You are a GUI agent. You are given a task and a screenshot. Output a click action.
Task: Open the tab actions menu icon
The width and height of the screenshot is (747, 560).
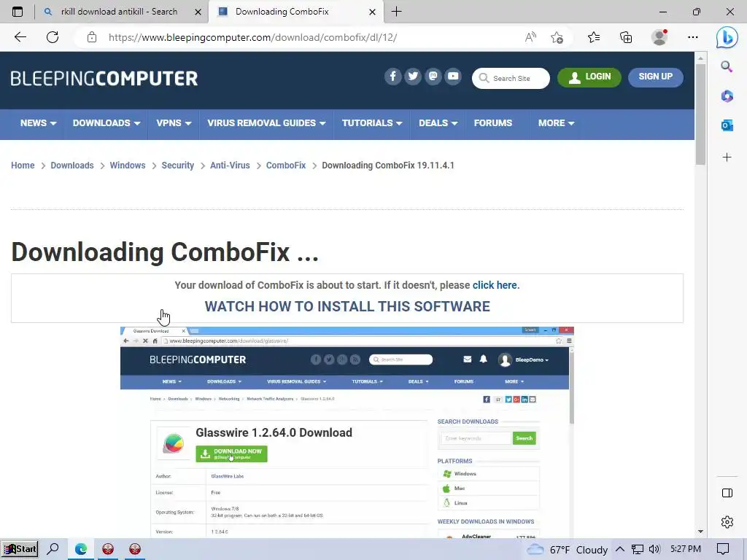point(18,12)
